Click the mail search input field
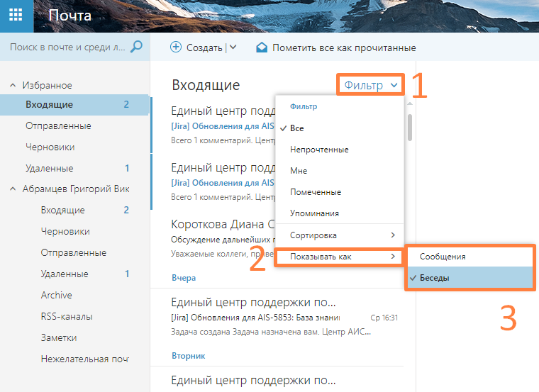The width and height of the screenshot is (539, 392). tap(67, 47)
